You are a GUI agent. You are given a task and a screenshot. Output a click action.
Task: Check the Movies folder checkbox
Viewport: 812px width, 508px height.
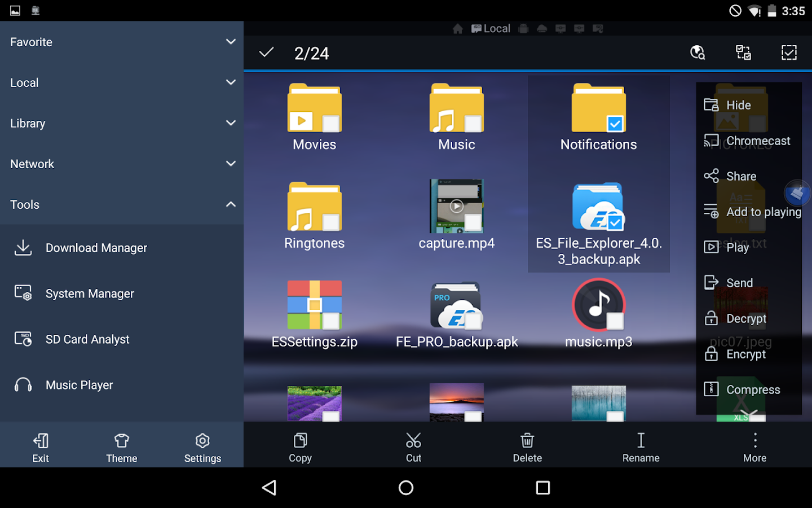pyautogui.click(x=330, y=124)
